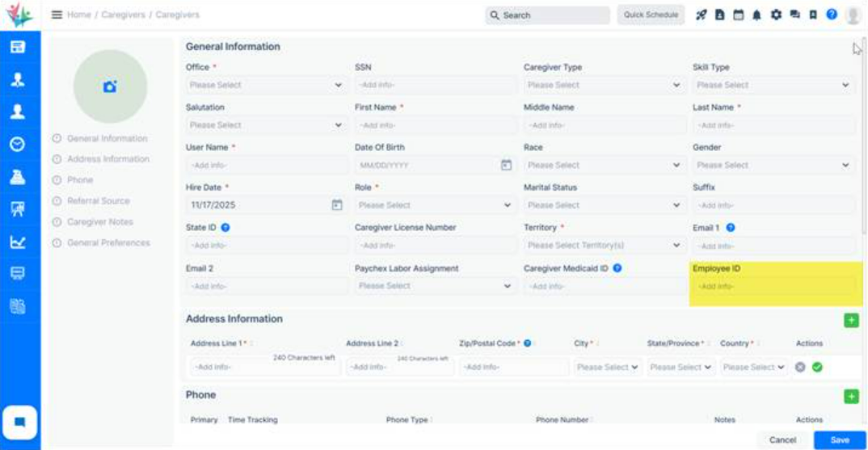Click green plus to add an address

851,320
